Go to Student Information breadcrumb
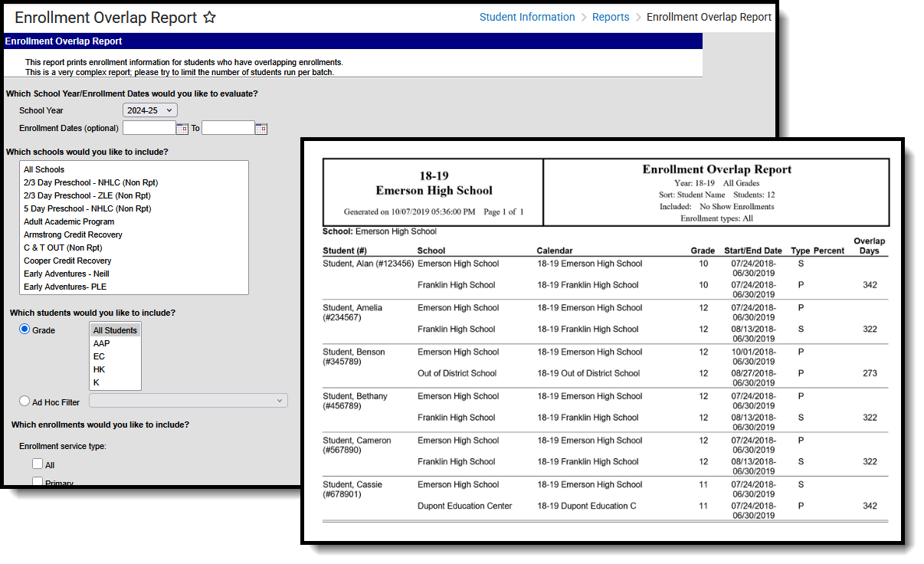 click(527, 17)
